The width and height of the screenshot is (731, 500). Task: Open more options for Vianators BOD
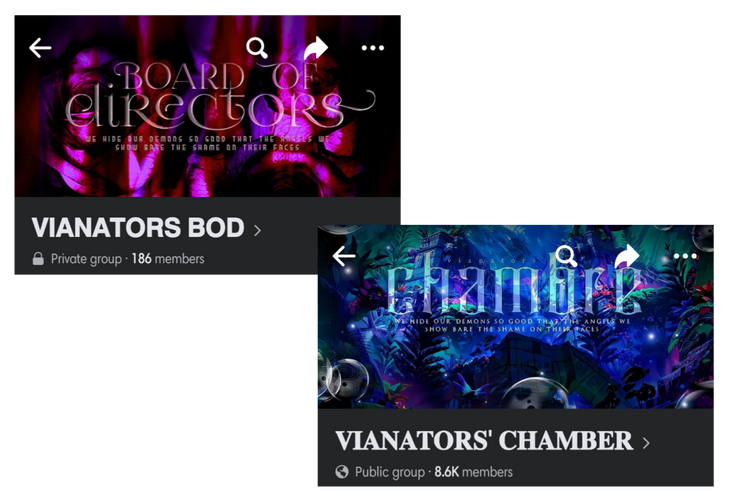pyautogui.click(x=372, y=48)
